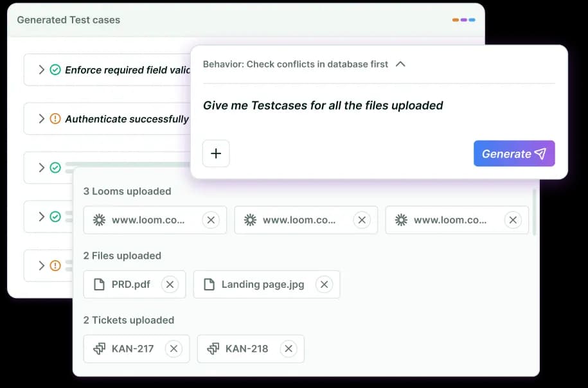Screen dimensions: 588x388
Task: Expand the Authenticate successfully test case
Action: [41, 119]
